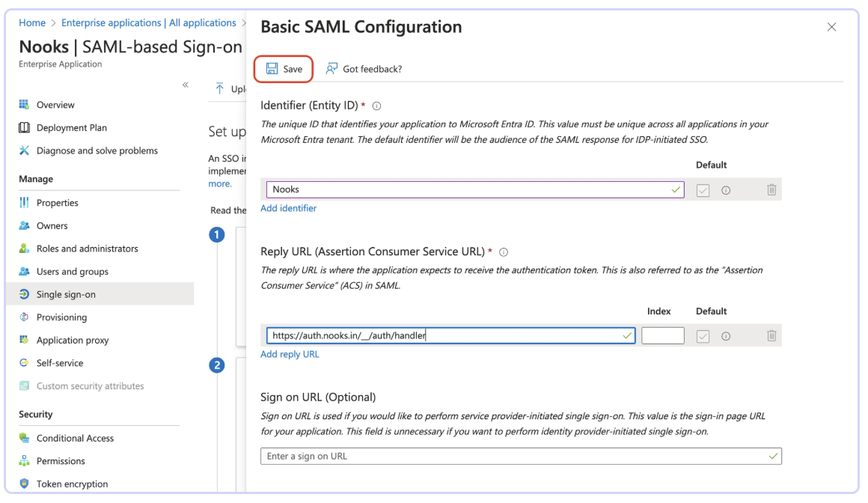Click info icon next to Reply URL heading
Screen dimensions: 868x503
(503, 252)
